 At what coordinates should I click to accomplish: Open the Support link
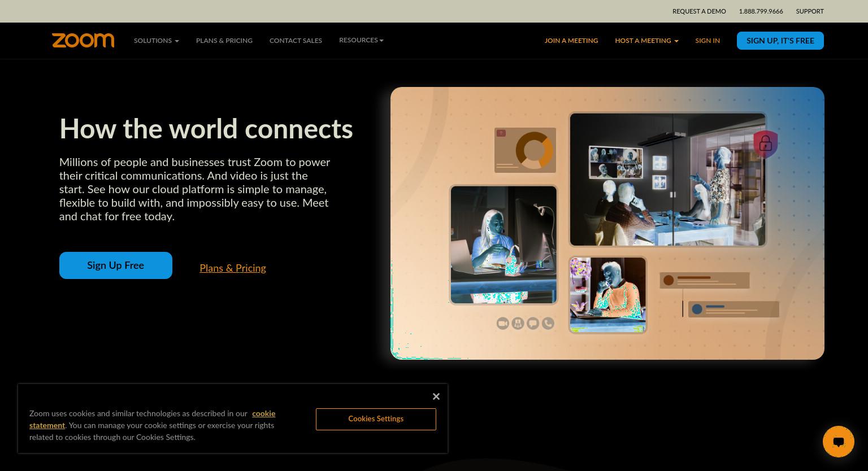(810, 11)
